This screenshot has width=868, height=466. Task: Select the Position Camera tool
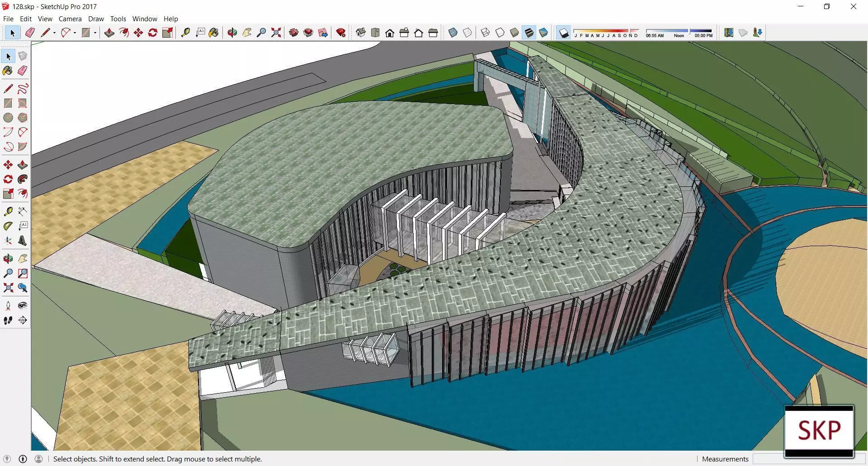[8, 306]
